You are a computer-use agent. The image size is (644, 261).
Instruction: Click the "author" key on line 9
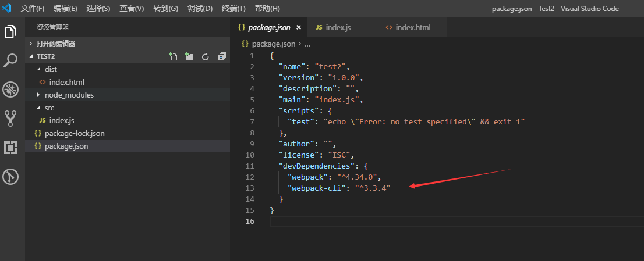coord(297,144)
